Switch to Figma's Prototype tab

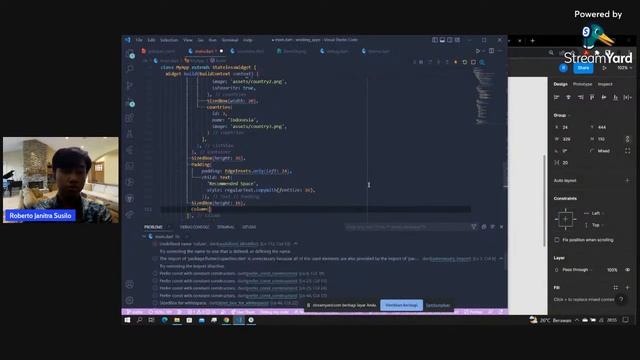pos(582,84)
